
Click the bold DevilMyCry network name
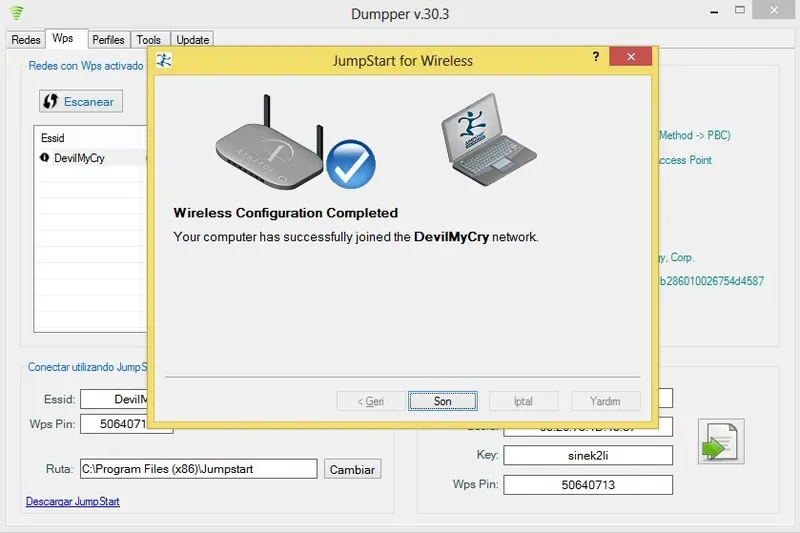point(452,237)
